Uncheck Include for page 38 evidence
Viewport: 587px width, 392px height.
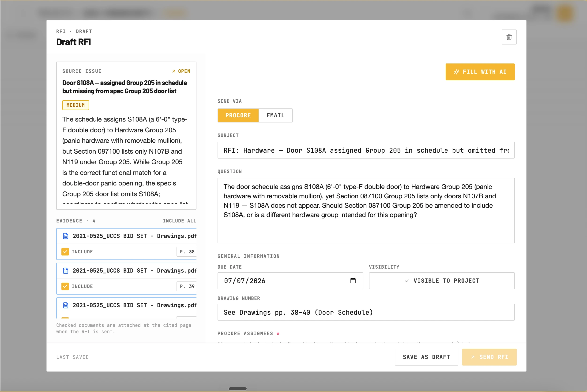65,251
